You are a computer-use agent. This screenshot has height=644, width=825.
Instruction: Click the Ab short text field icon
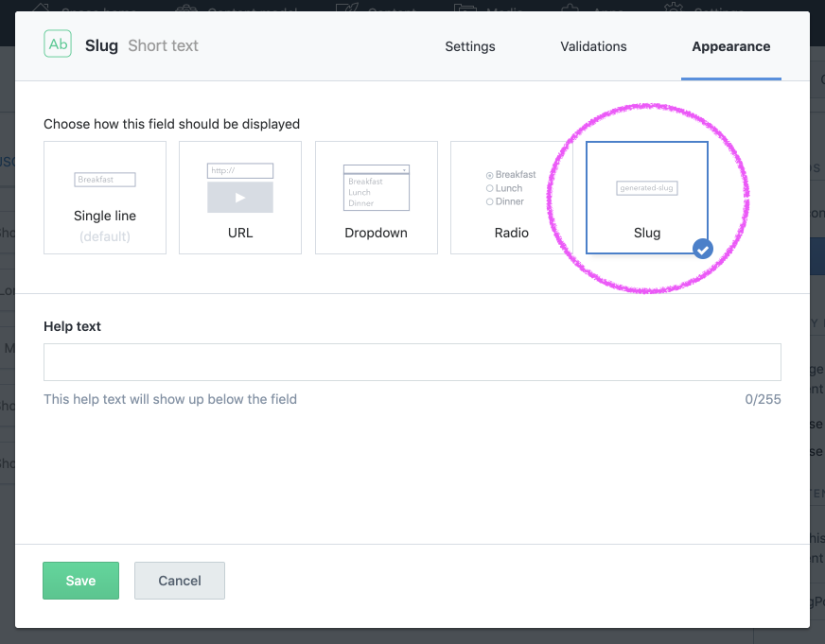pos(58,44)
